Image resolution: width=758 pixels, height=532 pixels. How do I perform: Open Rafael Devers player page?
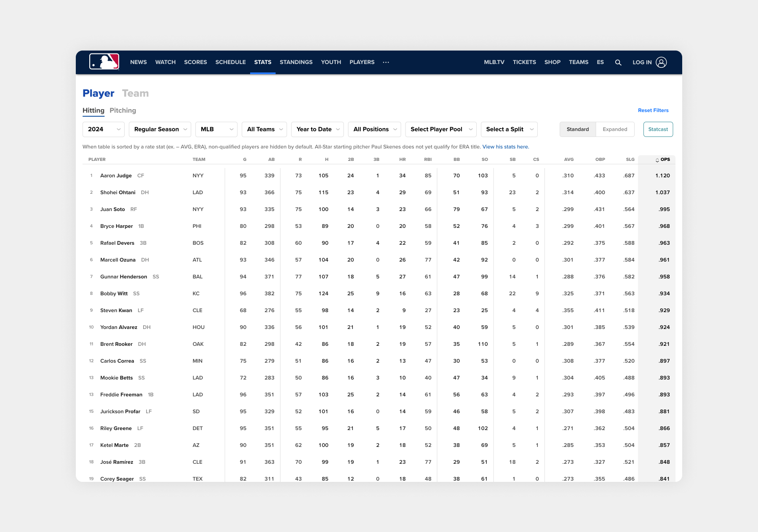click(117, 243)
